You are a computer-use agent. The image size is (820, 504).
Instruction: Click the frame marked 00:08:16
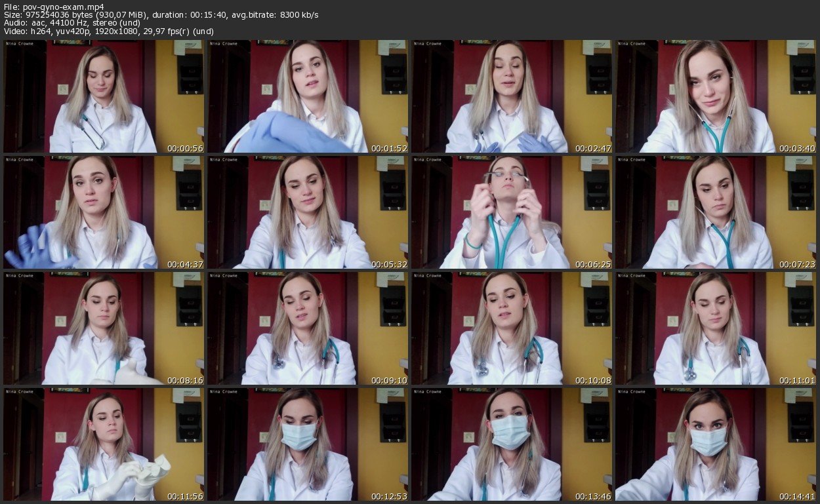click(x=104, y=328)
